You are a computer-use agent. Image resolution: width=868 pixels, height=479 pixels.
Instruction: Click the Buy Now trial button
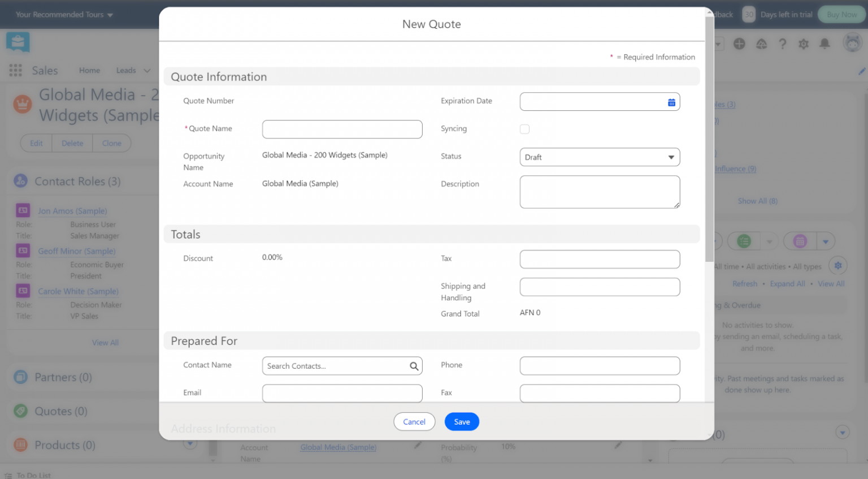point(841,14)
